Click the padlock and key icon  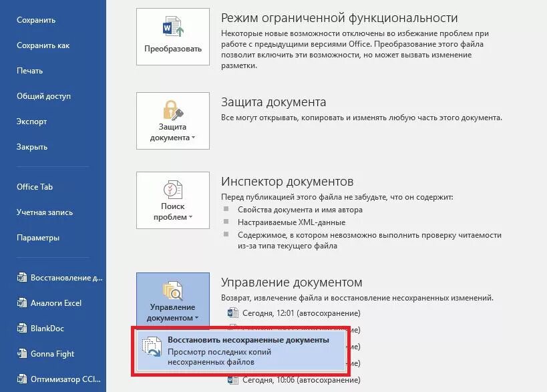coord(173,110)
